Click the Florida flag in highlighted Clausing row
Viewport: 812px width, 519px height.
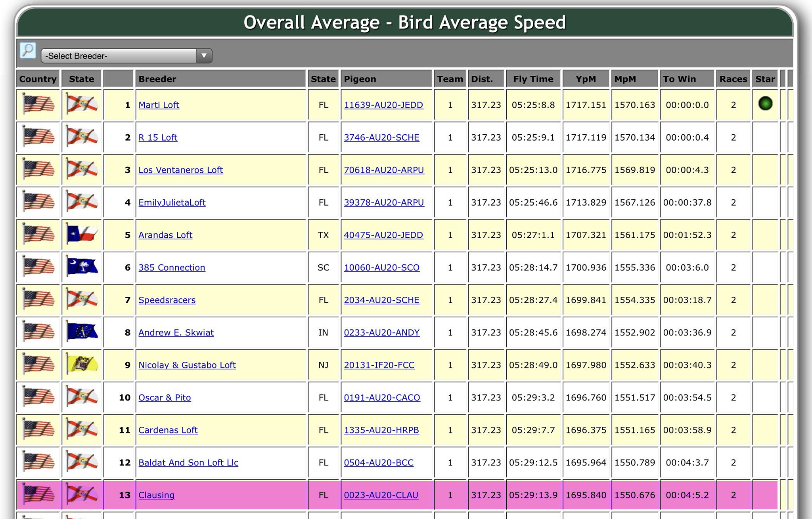pos(82,494)
